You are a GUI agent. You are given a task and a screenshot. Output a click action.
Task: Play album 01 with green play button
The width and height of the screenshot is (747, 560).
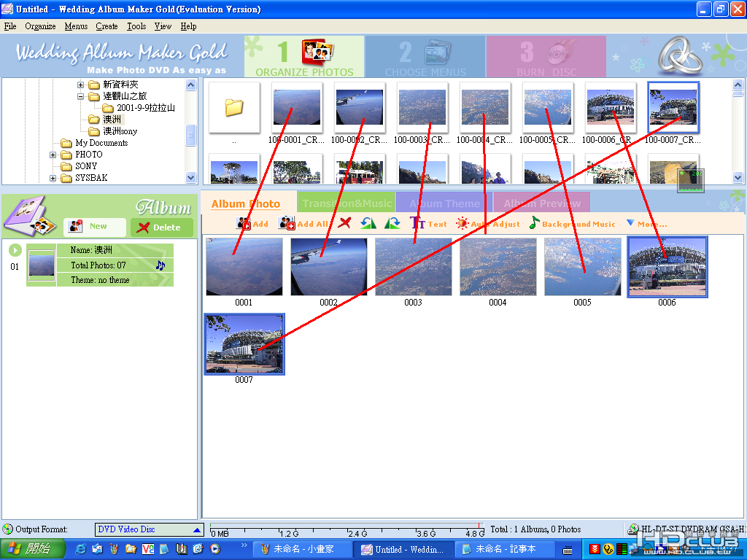click(x=15, y=250)
